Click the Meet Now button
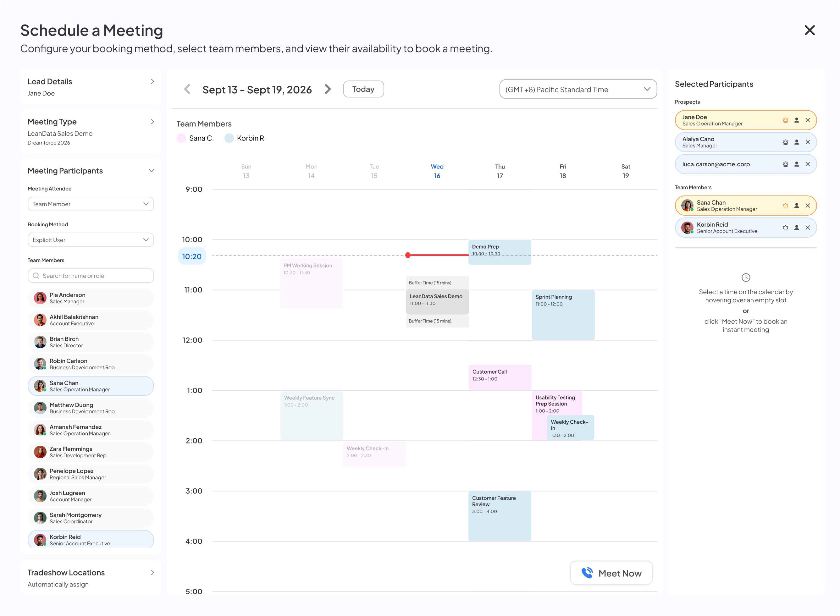 pos(611,573)
